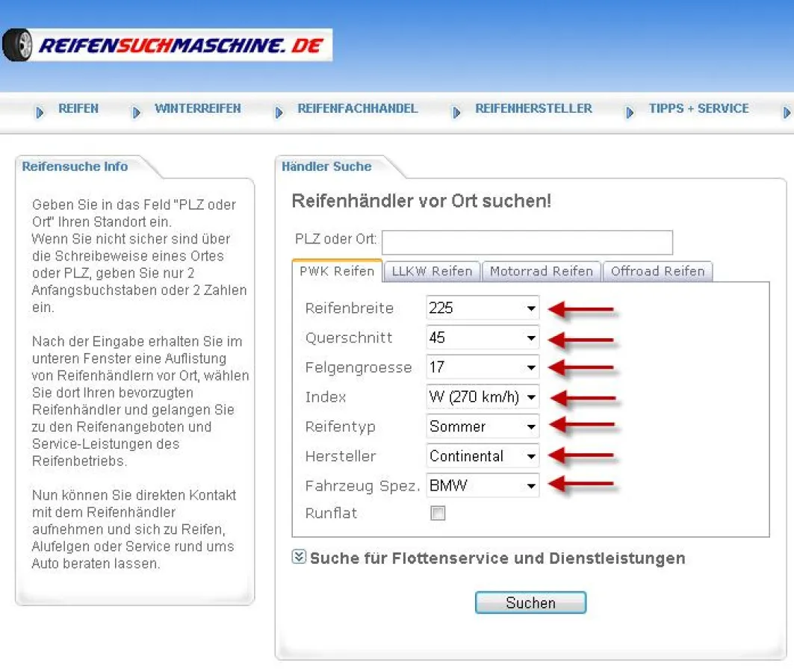794x672 pixels.
Task: Enable the Runflat checkbox
Action: click(437, 513)
